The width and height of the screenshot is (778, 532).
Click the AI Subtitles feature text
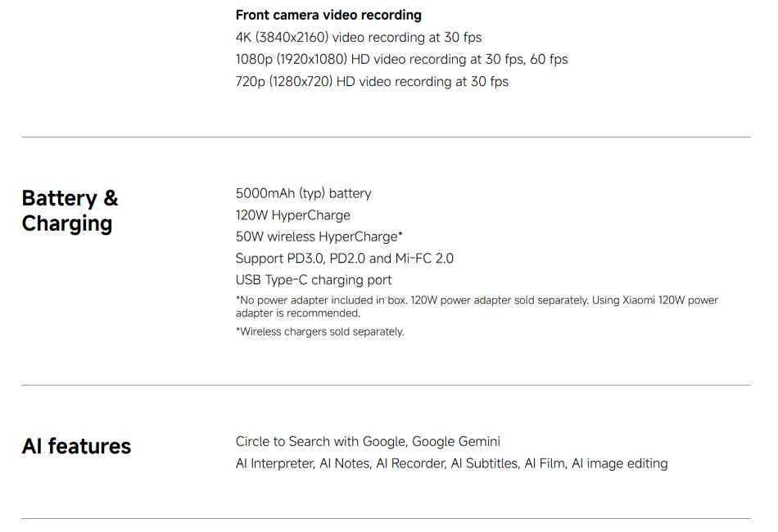(x=485, y=463)
